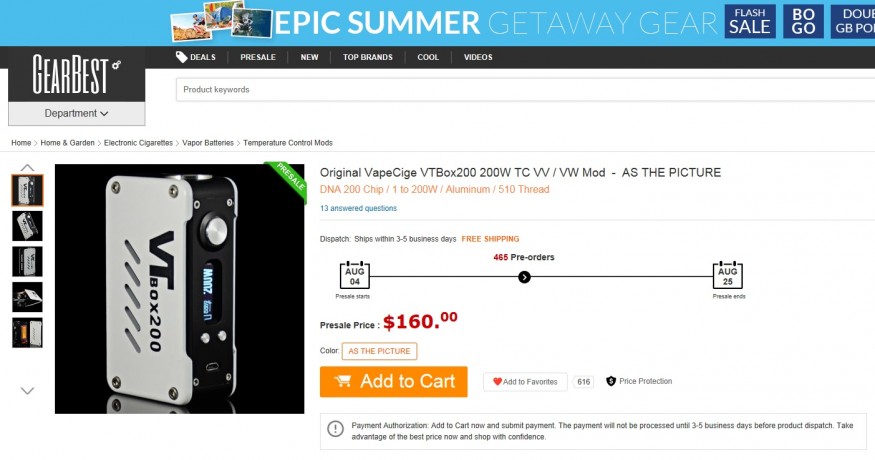Open the Presale menu item
The width and height of the screenshot is (875, 460).
[258, 57]
